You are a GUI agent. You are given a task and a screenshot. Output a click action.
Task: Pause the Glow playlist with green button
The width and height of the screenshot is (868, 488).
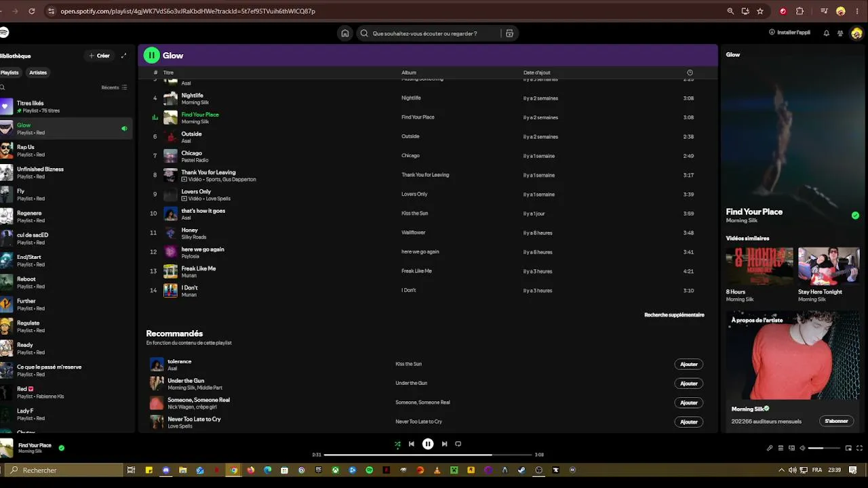[151, 56]
